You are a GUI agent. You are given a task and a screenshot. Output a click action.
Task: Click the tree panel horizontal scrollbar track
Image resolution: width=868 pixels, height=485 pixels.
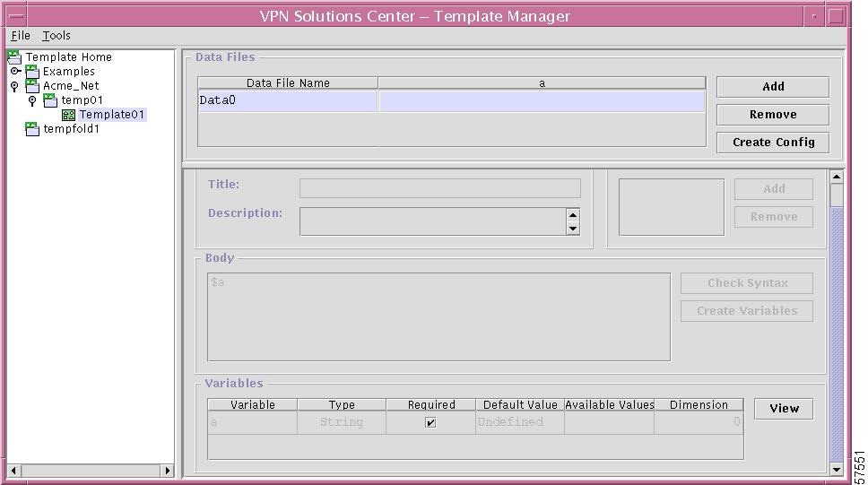[91, 471]
